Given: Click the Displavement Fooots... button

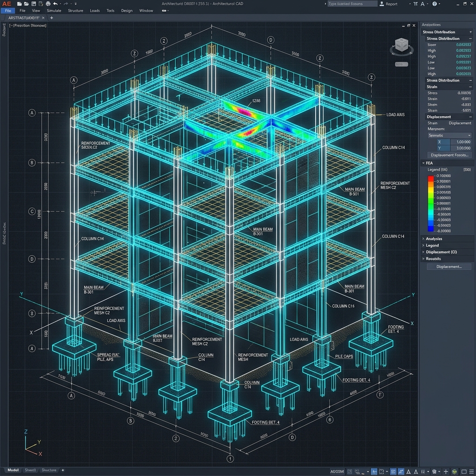Looking at the screenshot, I should click(450, 155).
